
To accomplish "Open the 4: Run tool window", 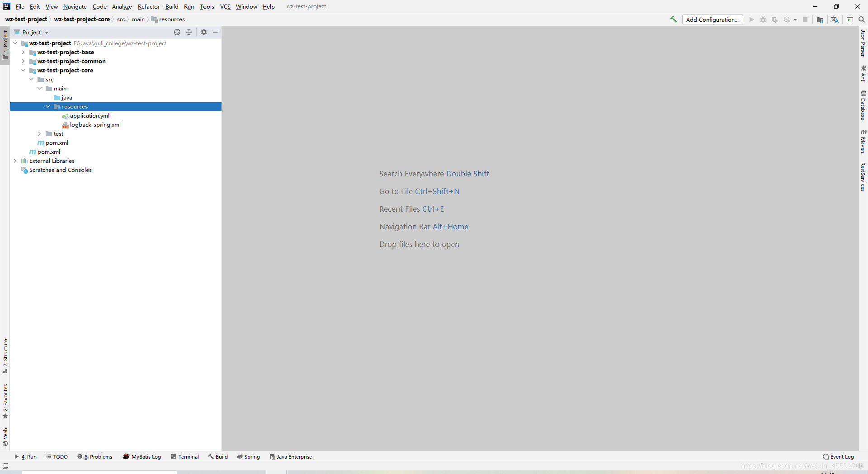I will [26, 456].
